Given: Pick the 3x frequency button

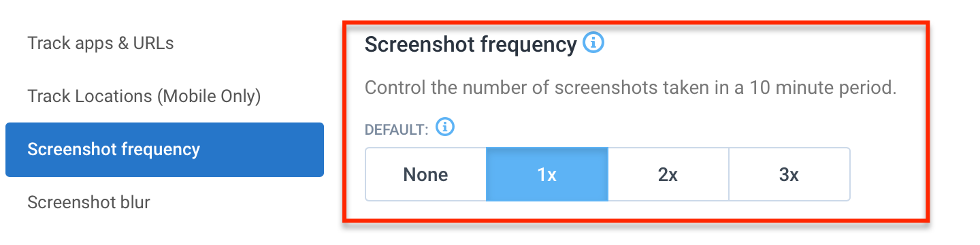Looking at the screenshot, I should tap(789, 175).
